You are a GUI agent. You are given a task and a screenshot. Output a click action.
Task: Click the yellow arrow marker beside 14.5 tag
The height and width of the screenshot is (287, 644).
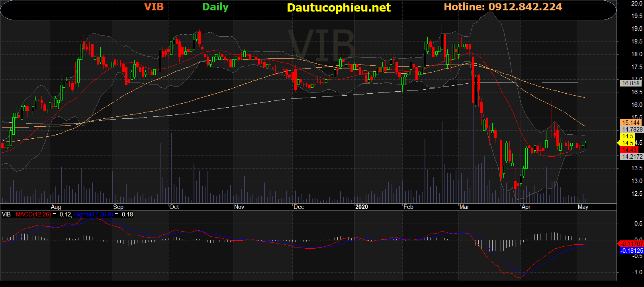coord(619,143)
